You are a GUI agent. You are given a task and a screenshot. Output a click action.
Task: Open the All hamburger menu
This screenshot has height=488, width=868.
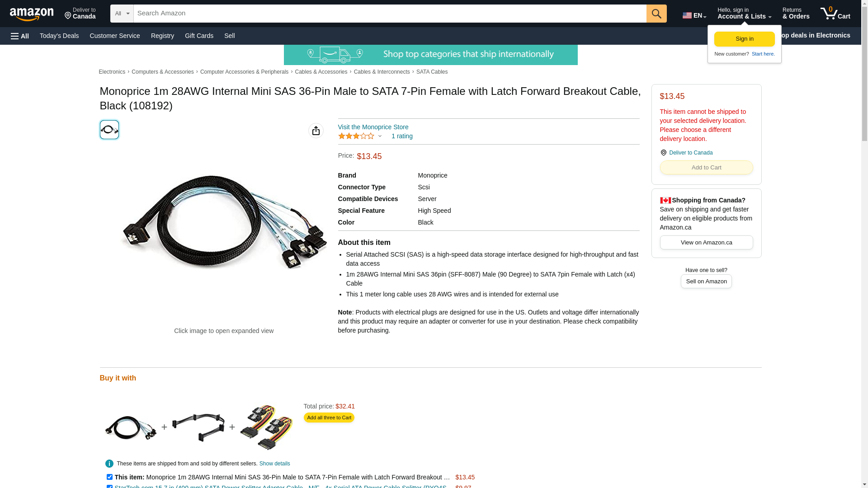20,36
